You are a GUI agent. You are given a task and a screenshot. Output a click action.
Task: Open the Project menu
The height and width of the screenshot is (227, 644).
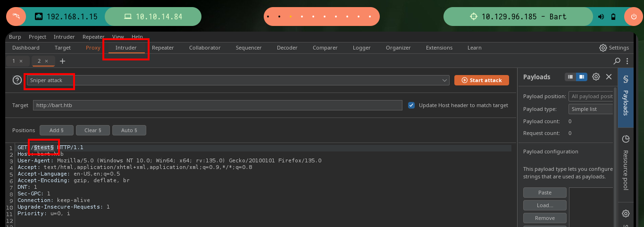point(37,37)
